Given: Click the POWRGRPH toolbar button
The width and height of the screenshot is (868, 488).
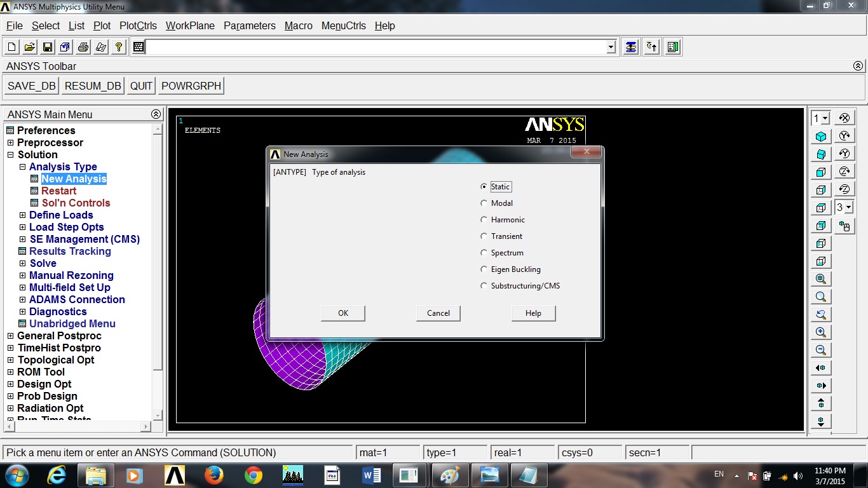Looking at the screenshot, I should [x=191, y=86].
